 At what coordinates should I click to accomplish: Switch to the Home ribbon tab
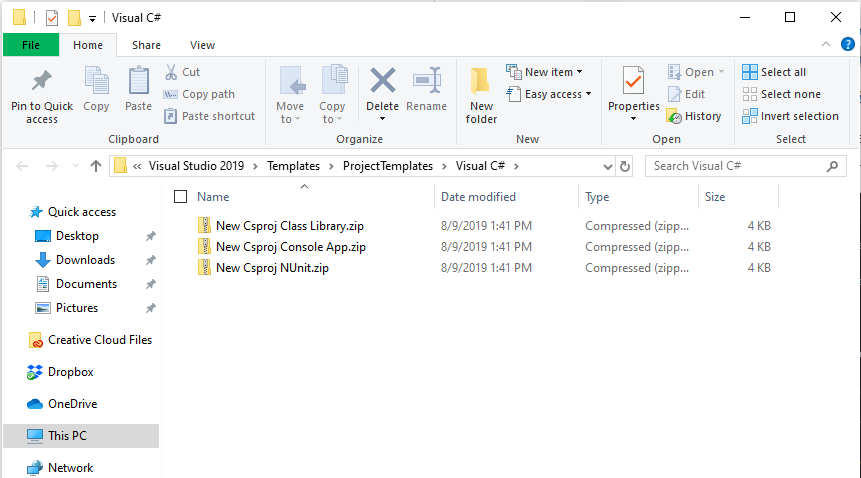click(x=88, y=45)
